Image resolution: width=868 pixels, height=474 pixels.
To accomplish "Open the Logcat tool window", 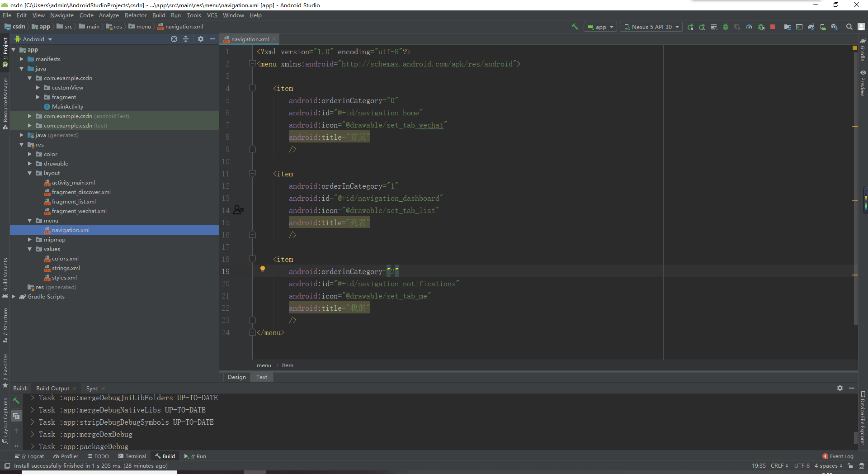I will (x=33, y=456).
